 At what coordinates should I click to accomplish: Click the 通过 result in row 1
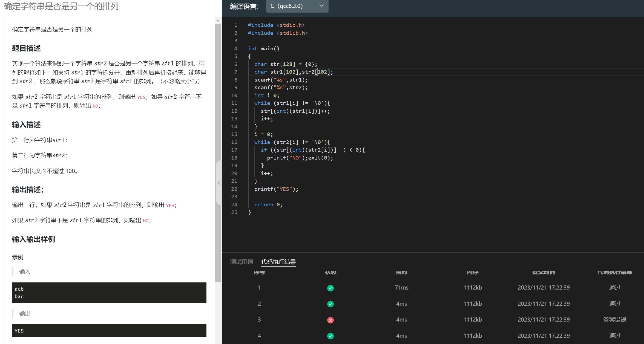pyautogui.click(x=615, y=288)
